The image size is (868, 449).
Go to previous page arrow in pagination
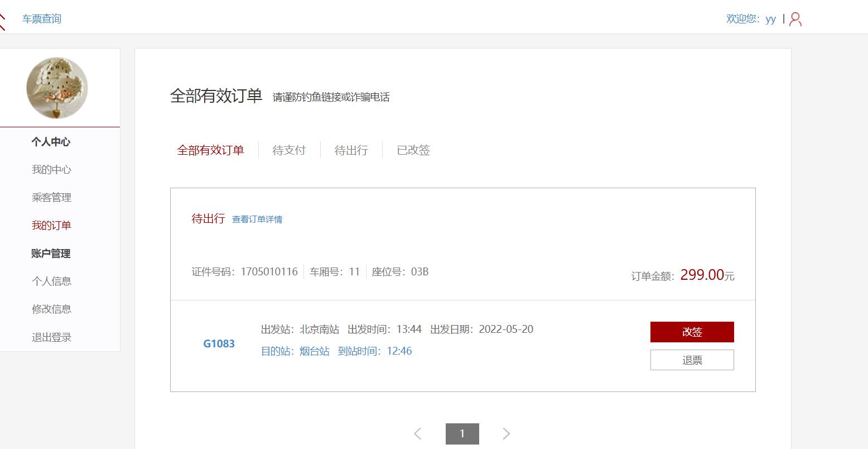[417, 433]
